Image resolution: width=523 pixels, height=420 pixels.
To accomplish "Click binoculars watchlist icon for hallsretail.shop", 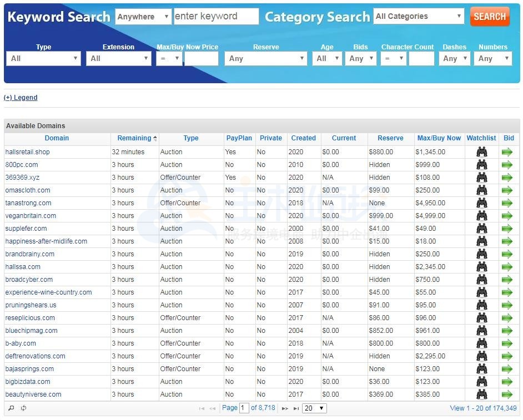I will point(481,152).
